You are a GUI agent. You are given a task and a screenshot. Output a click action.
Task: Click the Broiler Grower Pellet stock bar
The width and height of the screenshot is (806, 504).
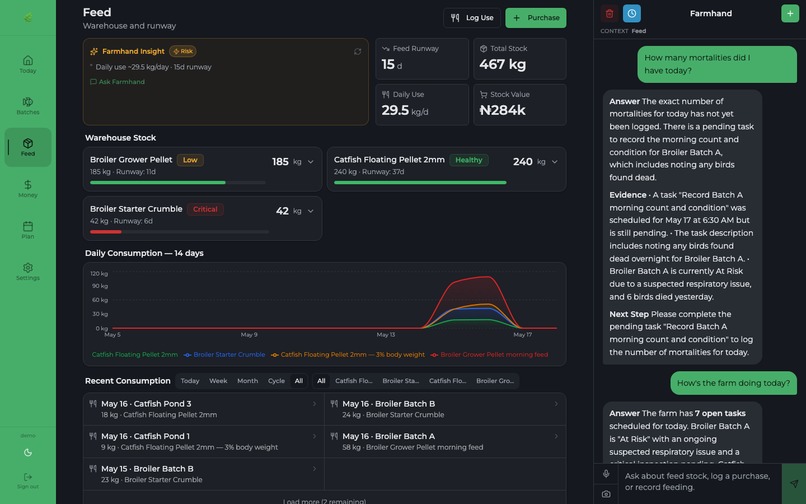coord(178,182)
